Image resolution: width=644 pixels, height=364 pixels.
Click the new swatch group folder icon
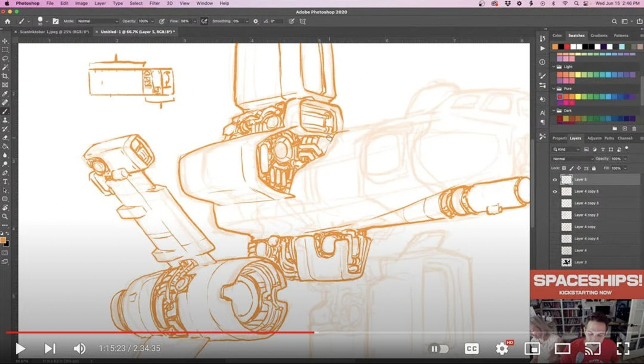615,129
